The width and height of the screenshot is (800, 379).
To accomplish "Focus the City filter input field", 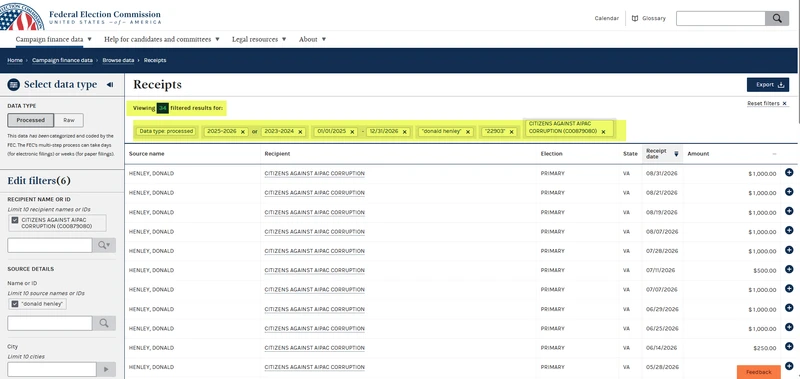I will pyautogui.click(x=52, y=369).
